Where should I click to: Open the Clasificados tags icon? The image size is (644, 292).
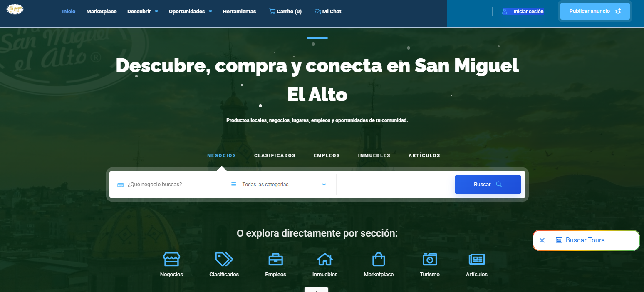[224, 259]
